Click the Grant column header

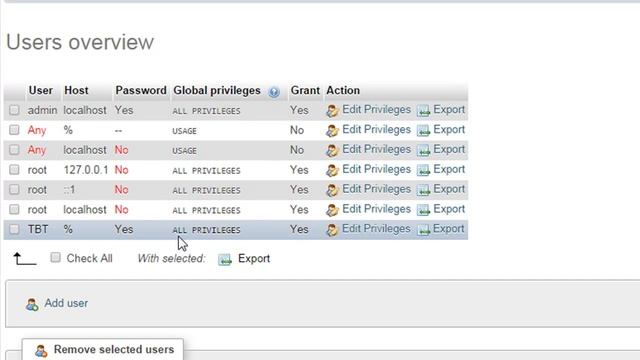coord(305,90)
